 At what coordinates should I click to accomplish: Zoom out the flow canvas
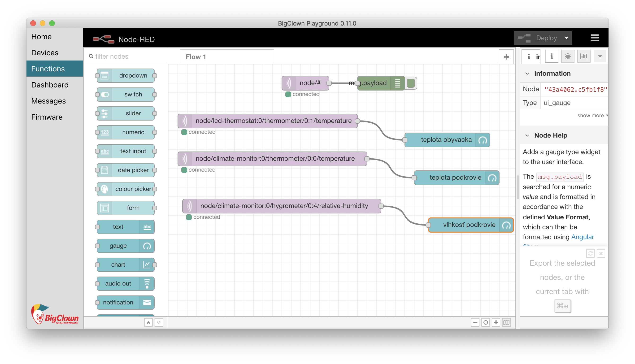click(x=475, y=322)
